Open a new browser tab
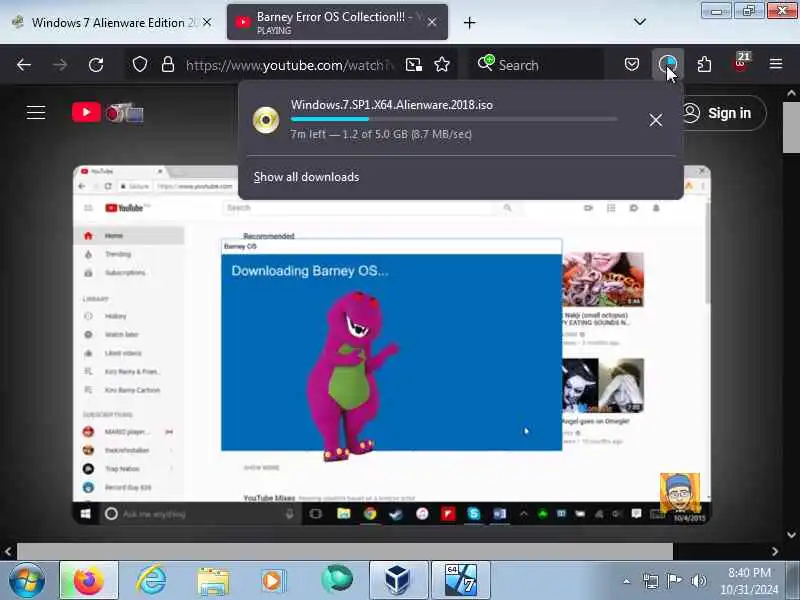Image resolution: width=800 pixels, height=600 pixels. click(x=469, y=22)
